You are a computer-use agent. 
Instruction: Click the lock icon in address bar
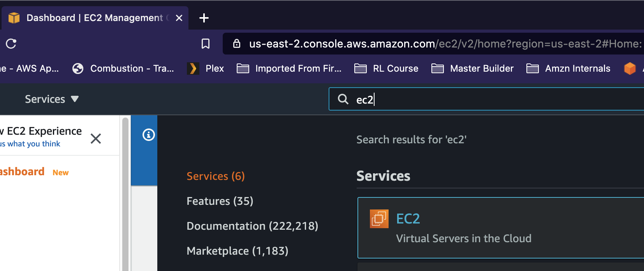(236, 43)
